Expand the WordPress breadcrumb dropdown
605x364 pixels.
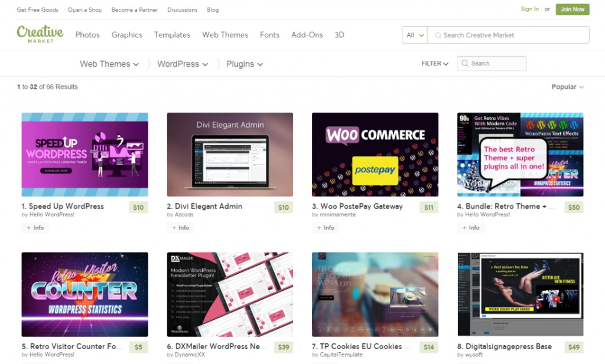pos(183,64)
